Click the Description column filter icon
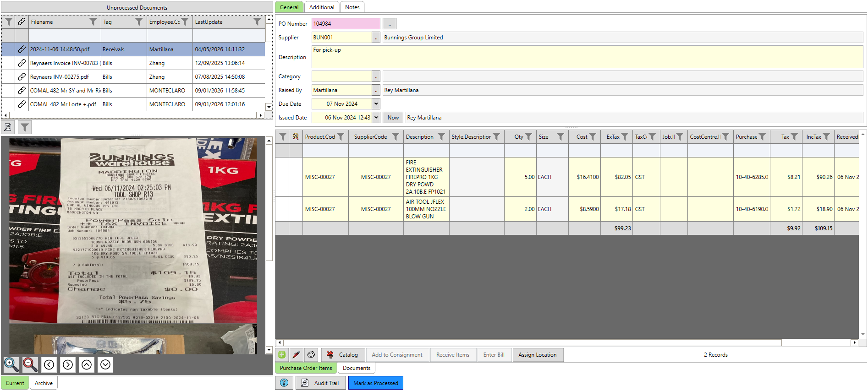The image size is (868, 391). (441, 136)
